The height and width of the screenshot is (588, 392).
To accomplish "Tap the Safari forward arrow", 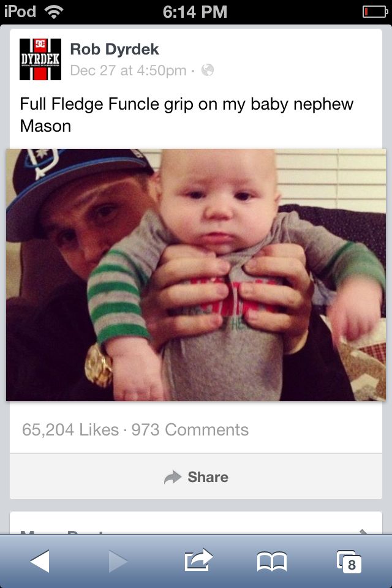I will (118, 561).
